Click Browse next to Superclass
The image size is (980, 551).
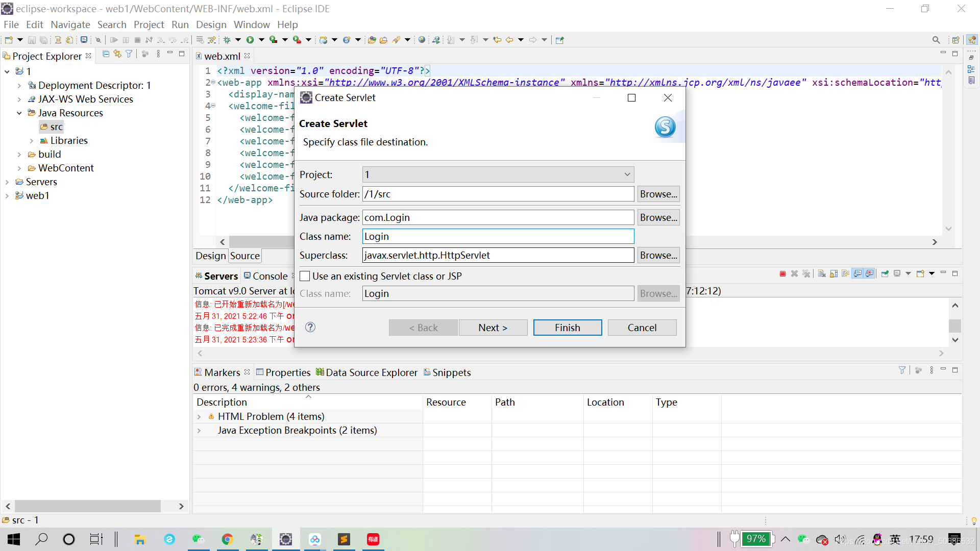point(658,255)
